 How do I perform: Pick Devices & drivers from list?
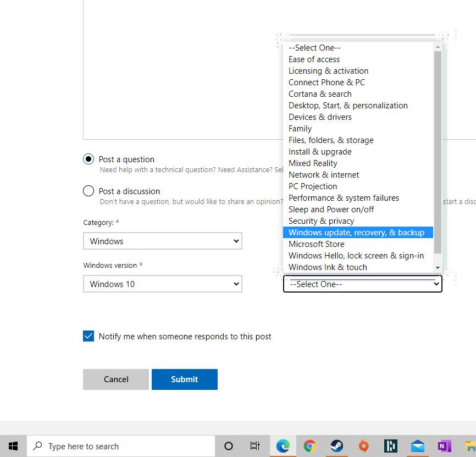(x=358, y=117)
